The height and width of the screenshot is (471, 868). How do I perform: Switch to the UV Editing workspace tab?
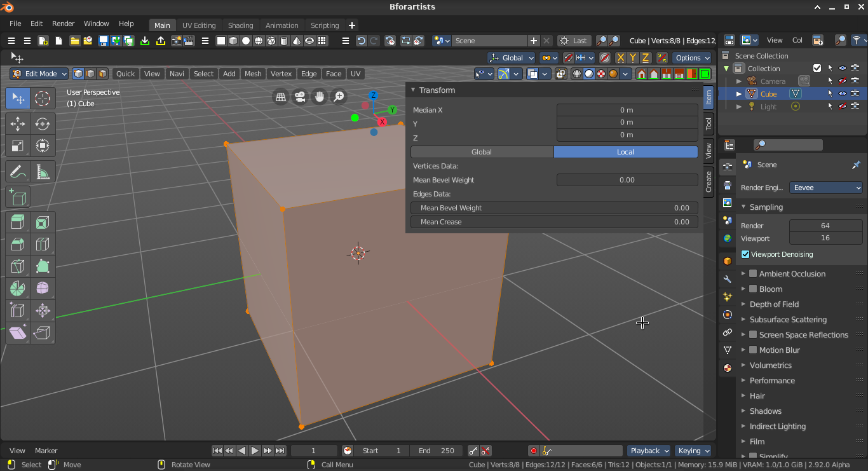[199, 25]
